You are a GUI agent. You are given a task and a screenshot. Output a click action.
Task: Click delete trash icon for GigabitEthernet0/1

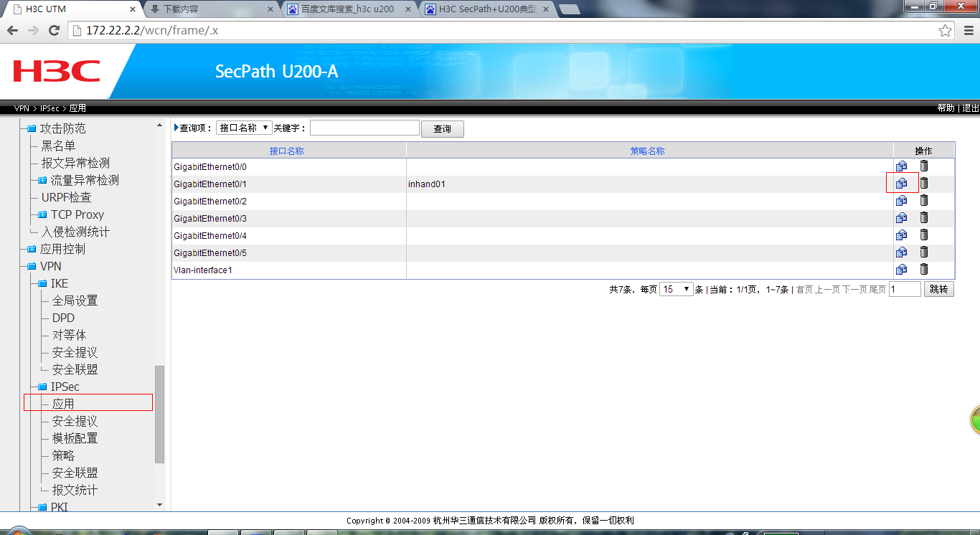[x=924, y=183]
